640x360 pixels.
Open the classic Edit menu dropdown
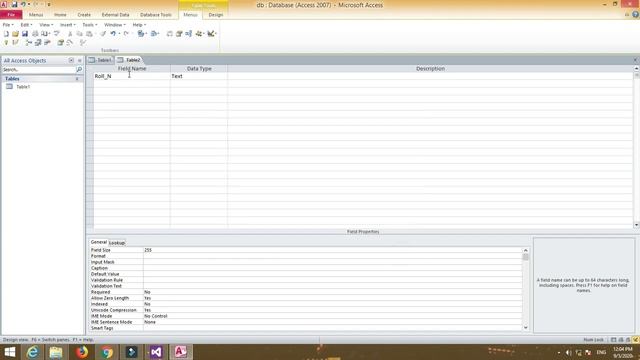pos(26,25)
